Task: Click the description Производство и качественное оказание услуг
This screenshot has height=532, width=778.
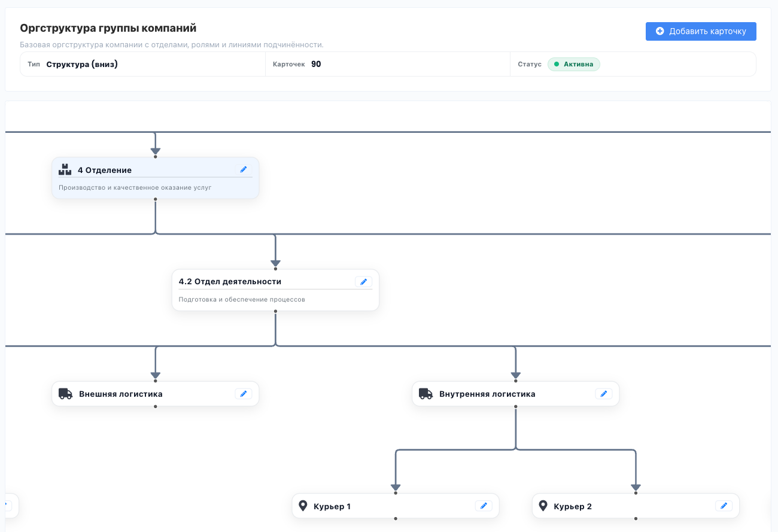Action: point(135,187)
